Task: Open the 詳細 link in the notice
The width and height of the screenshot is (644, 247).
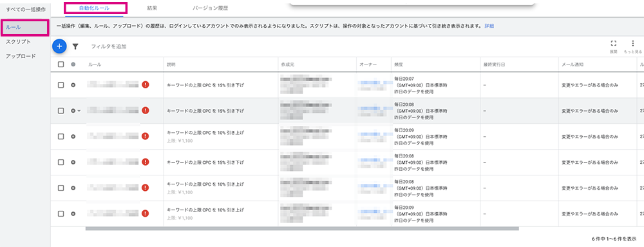Action: tap(489, 26)
